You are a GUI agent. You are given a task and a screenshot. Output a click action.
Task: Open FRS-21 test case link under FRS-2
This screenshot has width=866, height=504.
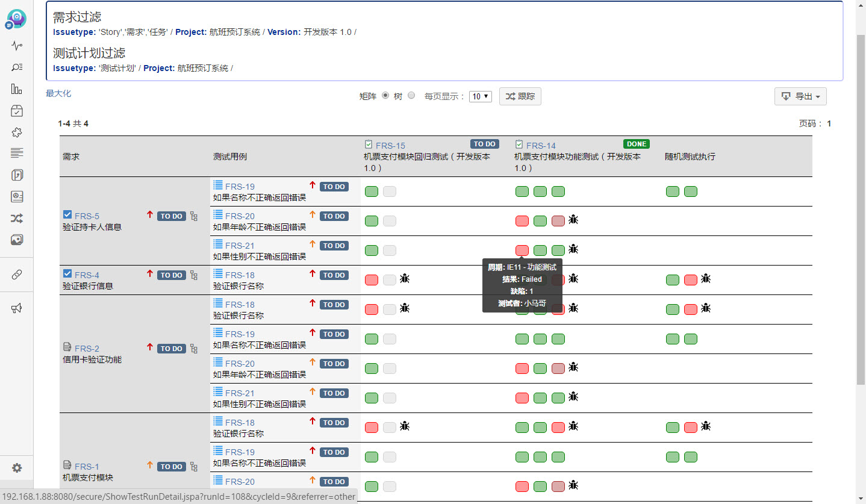point(240,393)
